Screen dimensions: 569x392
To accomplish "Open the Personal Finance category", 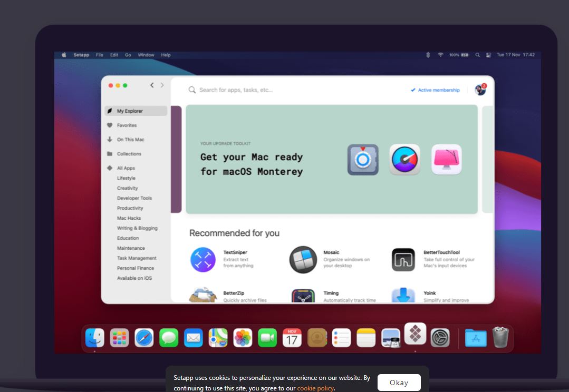I will point(136,268).
